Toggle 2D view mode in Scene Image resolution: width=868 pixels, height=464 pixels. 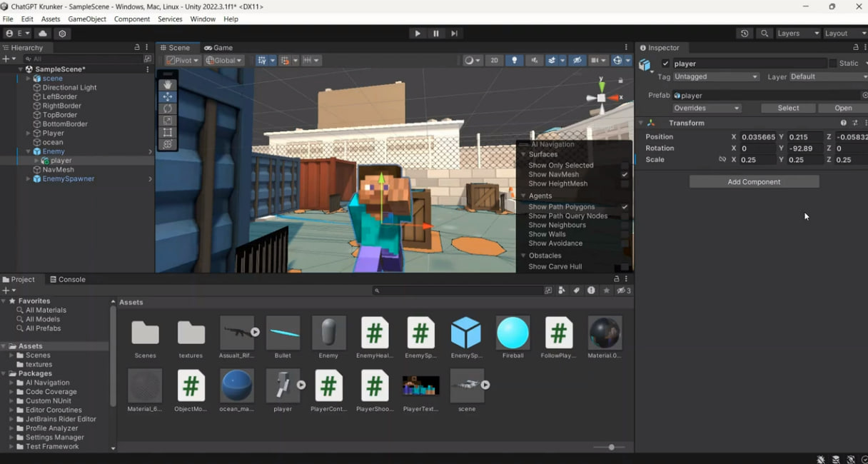pos(494,61)
